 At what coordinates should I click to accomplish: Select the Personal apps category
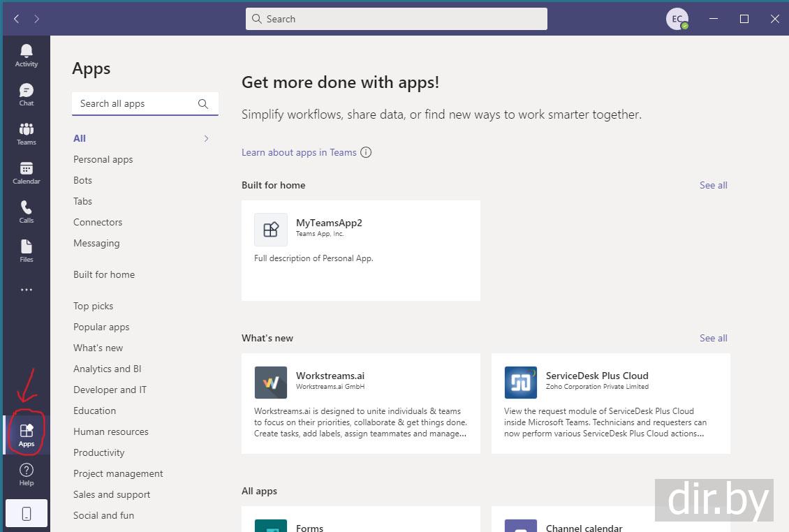click(103, 159)
